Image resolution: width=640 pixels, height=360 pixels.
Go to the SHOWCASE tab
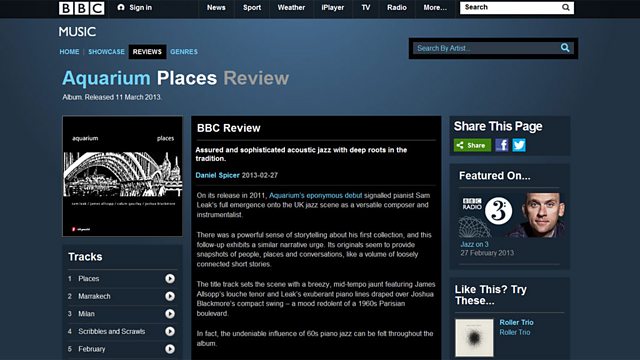coord(107,52)
